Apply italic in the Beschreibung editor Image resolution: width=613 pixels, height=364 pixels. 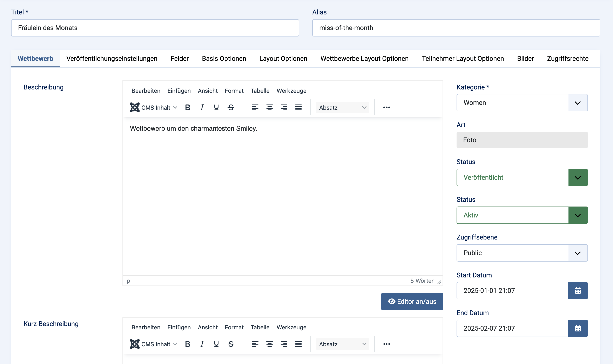point(202,107)
